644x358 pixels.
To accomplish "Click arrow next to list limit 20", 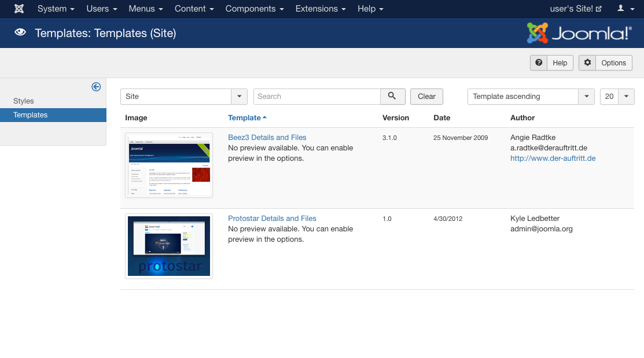I will pyautogui.click(x=626, y=97).
